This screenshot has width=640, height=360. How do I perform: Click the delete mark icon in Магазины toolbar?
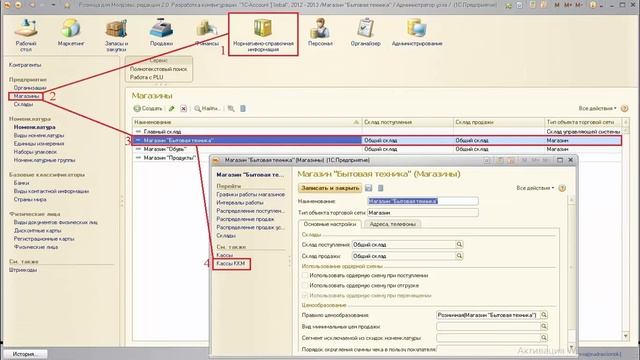pos(184,109)
